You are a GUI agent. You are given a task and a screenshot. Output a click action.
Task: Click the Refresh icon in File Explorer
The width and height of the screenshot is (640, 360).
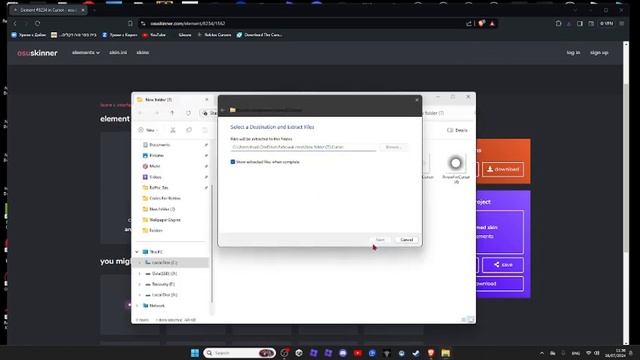[188, 113]
